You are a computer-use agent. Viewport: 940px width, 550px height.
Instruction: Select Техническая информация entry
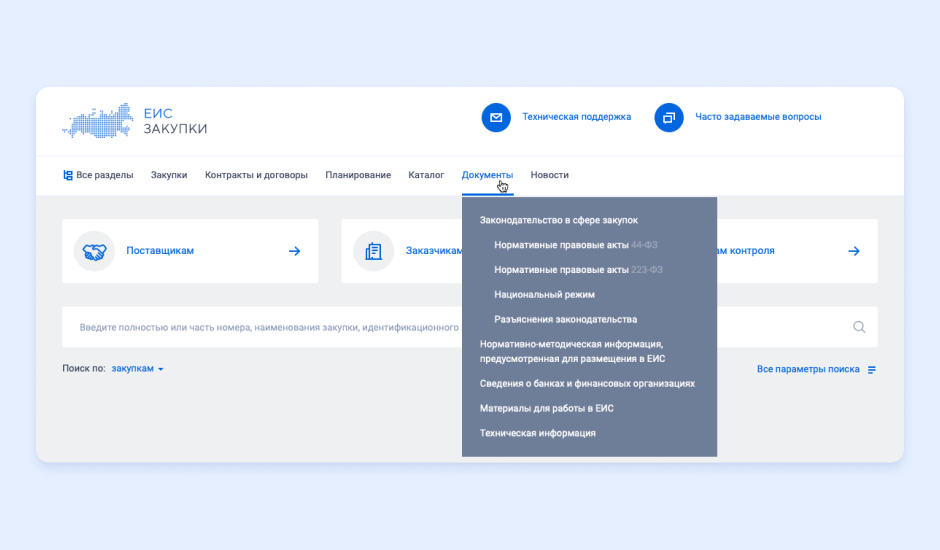point(538,433)
